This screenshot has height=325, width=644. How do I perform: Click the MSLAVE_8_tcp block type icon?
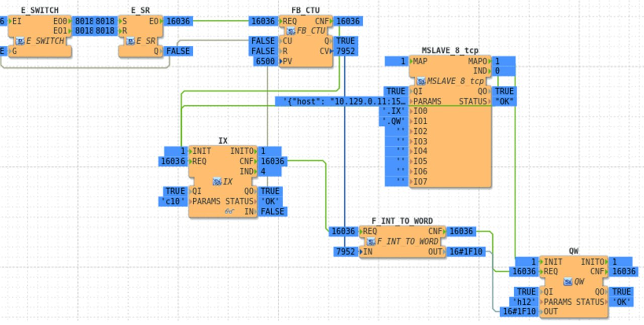click(x=421, y=81)
